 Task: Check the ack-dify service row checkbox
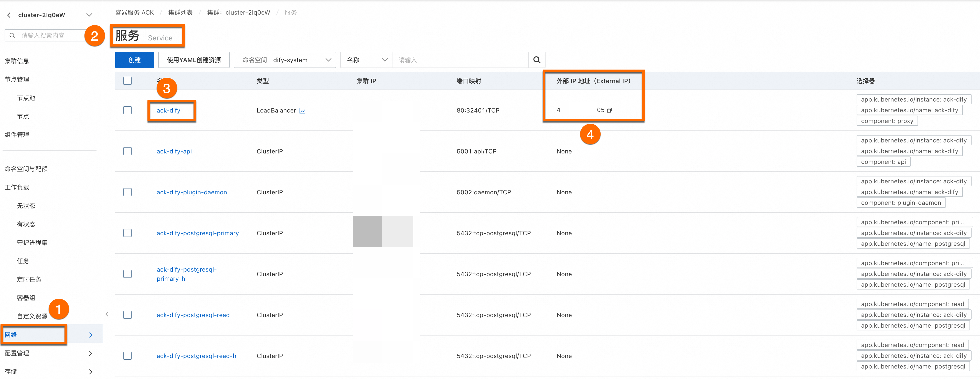(127, 110)
